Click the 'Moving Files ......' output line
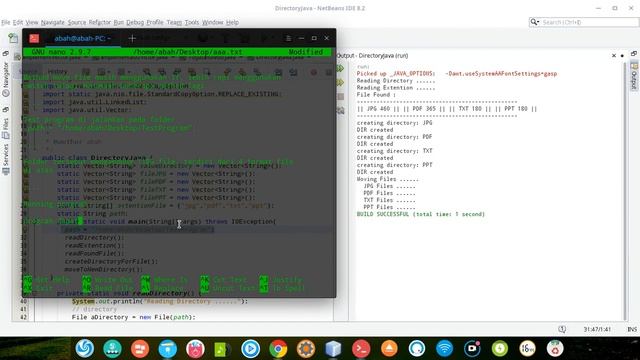Image resolution: width=640 pixels, height=360 pixels. (388, 179)
